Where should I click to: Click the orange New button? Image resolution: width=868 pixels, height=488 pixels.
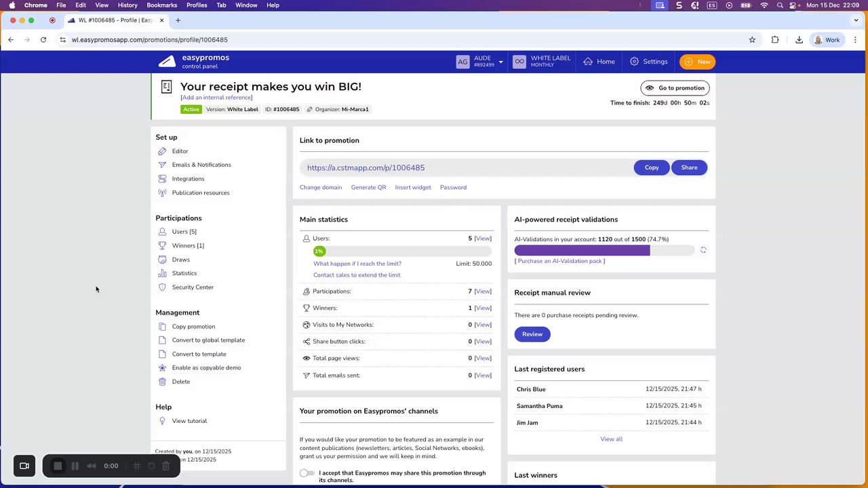point(698,62)
